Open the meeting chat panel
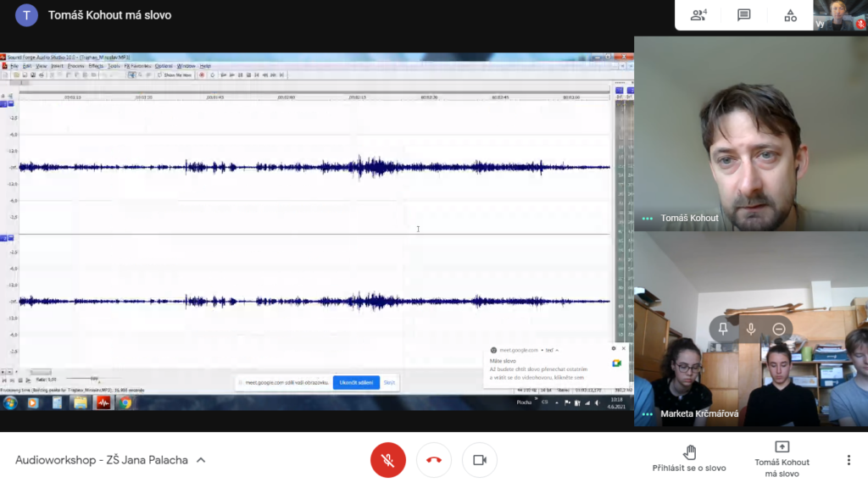Screen dimensions: 868x488 744,15
